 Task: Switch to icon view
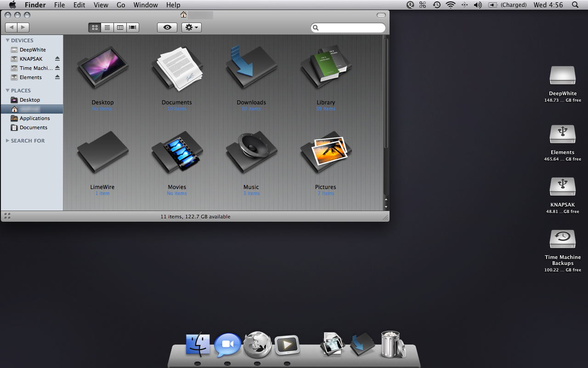tap(95, 28)
